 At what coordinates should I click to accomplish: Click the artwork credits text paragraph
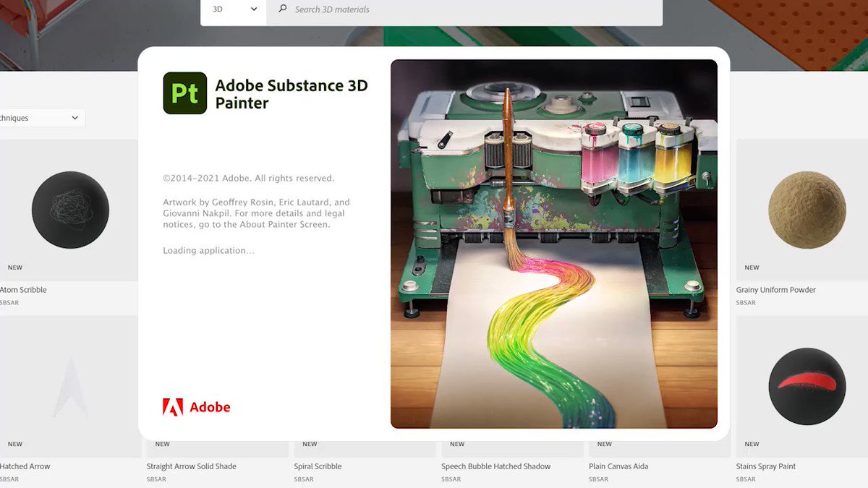coord(256,213)
